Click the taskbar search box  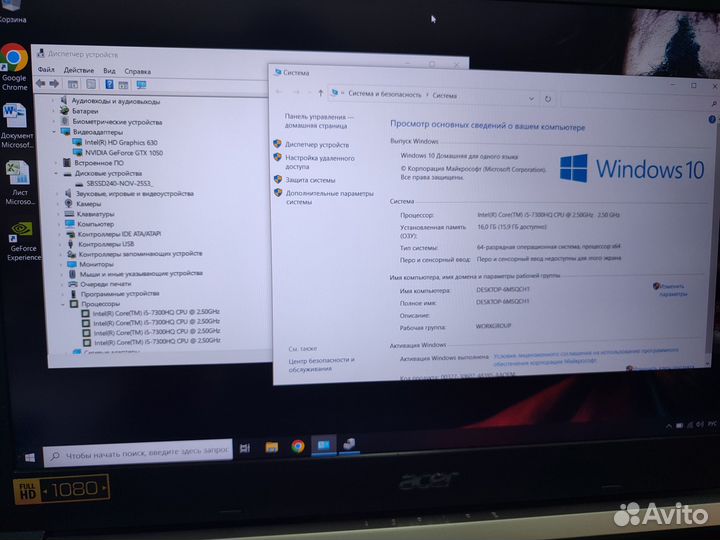tap(138, 455)
